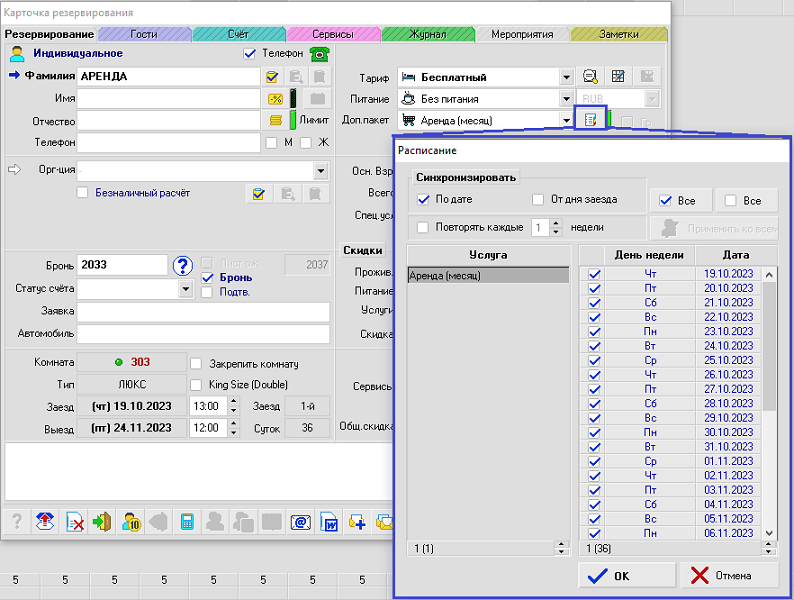Screen dimensions: 794x600
Task: Expand the Тариф dropdown
Action: pos(566,77)
